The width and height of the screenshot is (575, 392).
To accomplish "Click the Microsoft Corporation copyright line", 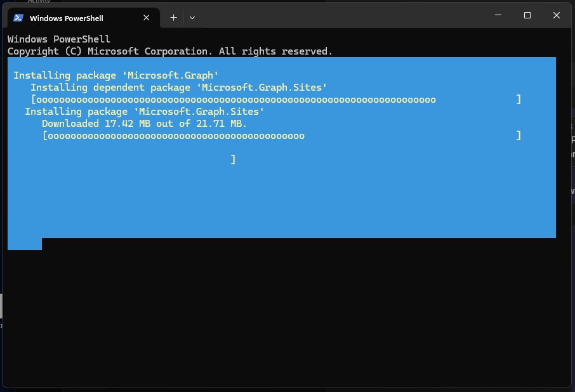I will click(169, 51).
